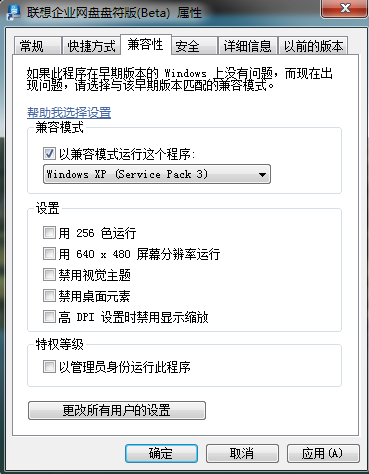The width and height of the screenshot is (369, 474).
Task: Open the 详细信息 tab
Action: (247, 46)
